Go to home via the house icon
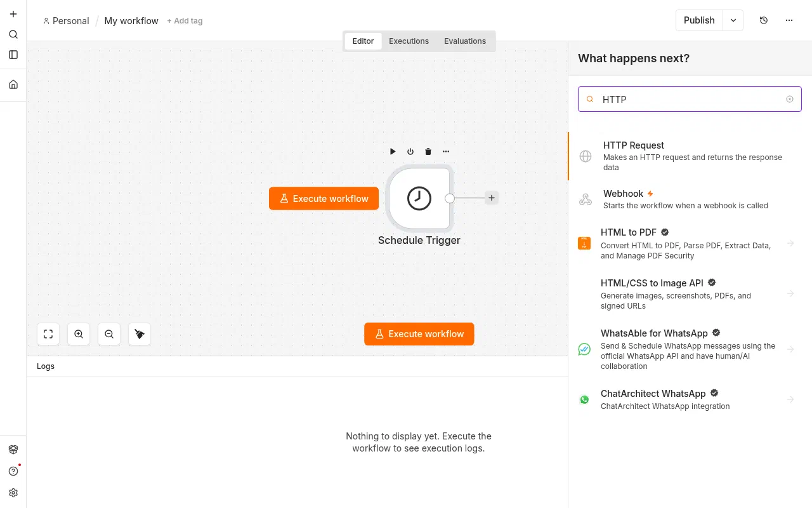 (x=13, y=84)
